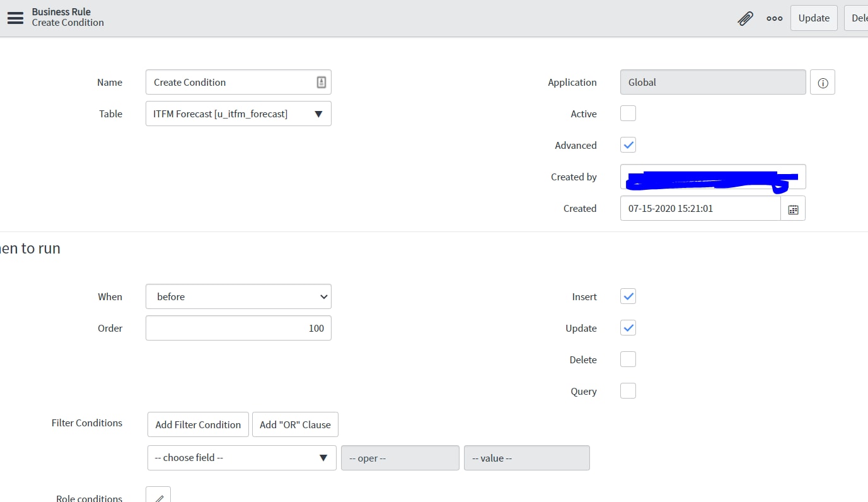Image resolution: width=868 pixels, height=502 pixels.
Task: Click the icon inside Name field
Action: (x=321, y=83)
